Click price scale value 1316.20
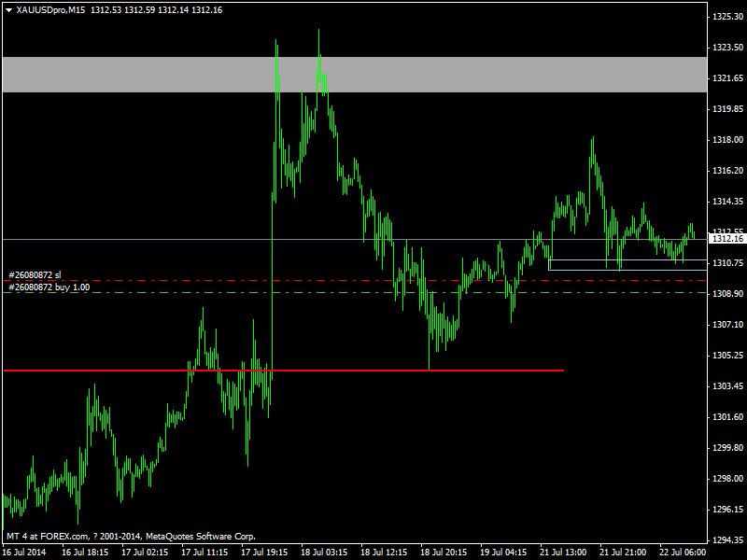Image resolution: width=747 pixels, height=560 pixels. (727, 171)
